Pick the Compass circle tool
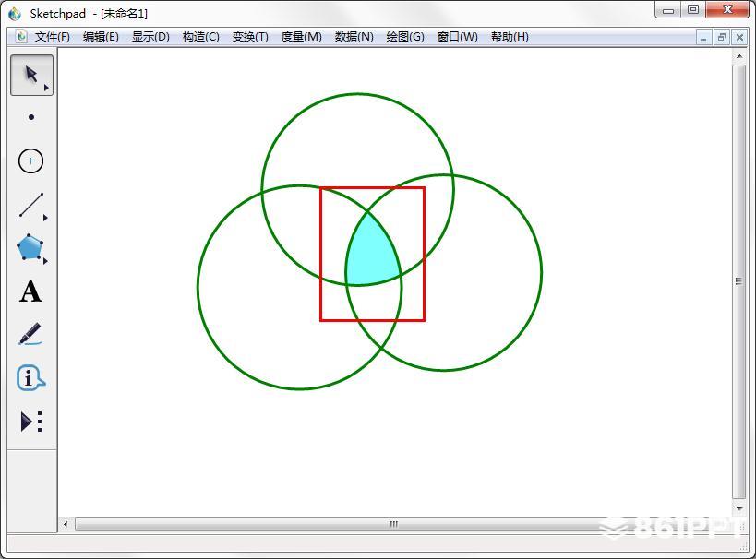The width and height of the screenshot is (756, 559). [30, 161]
